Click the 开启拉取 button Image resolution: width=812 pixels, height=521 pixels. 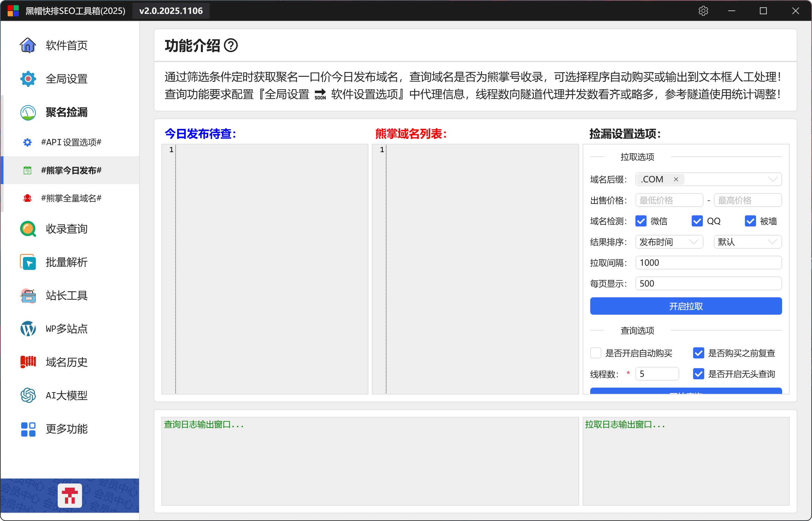[686, 306]
